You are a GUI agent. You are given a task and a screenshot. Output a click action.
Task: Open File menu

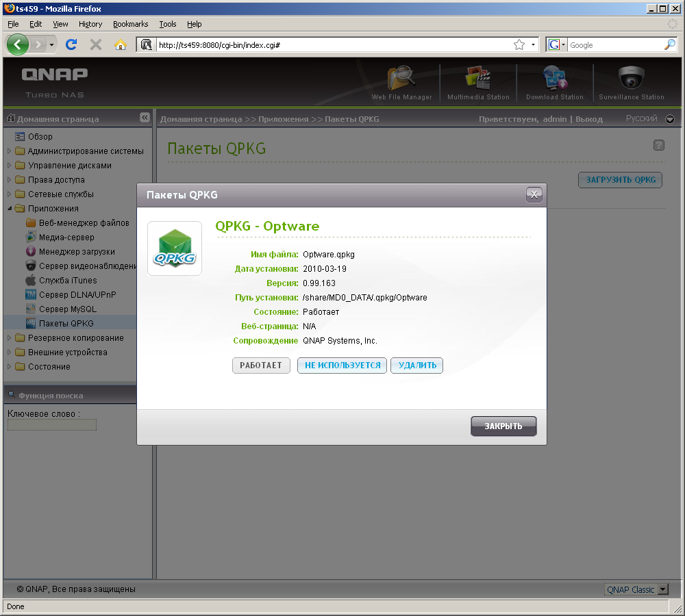click(13, 24)
